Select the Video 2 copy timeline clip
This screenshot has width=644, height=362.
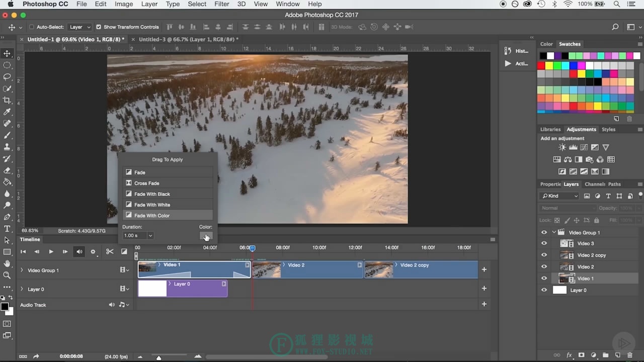(421, 269)
